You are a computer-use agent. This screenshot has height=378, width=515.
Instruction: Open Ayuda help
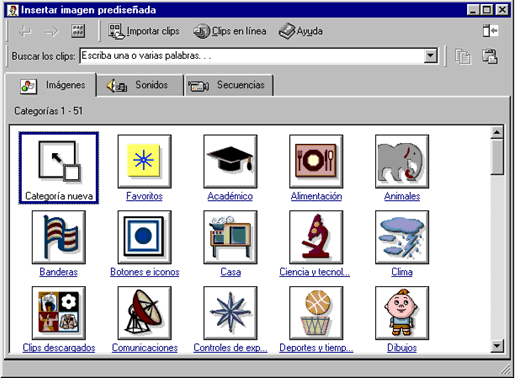point(301,31)
